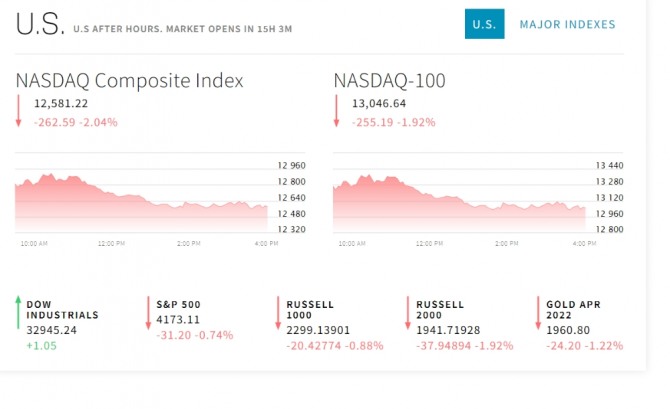This screenshot has width=670, height=409.
Task: Open the NASDAQ Composite Index heading
Action: 129,80
